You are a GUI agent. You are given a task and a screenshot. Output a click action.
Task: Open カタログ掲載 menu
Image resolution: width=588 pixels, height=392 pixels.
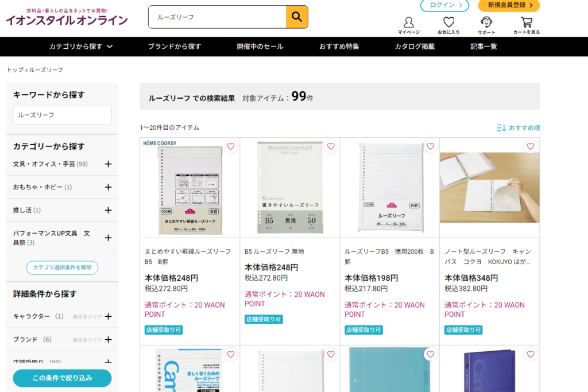coord(415,46)
